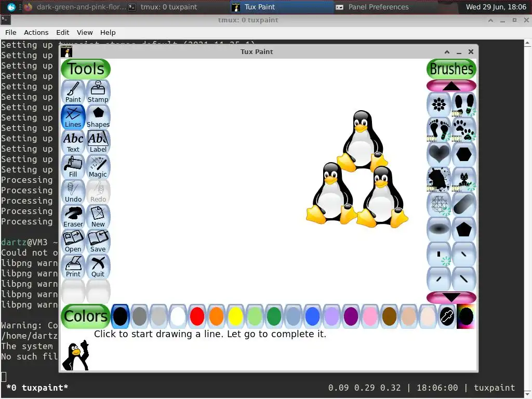
Task: Choose the pentagon brush
Action: pos(464,229)
